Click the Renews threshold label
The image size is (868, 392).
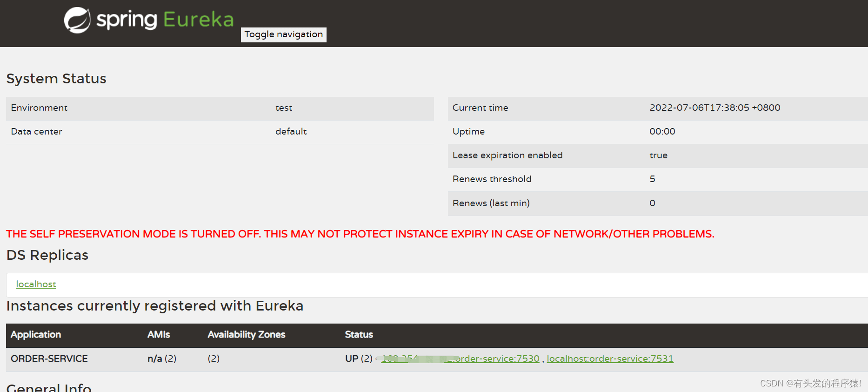click(492, 179)
